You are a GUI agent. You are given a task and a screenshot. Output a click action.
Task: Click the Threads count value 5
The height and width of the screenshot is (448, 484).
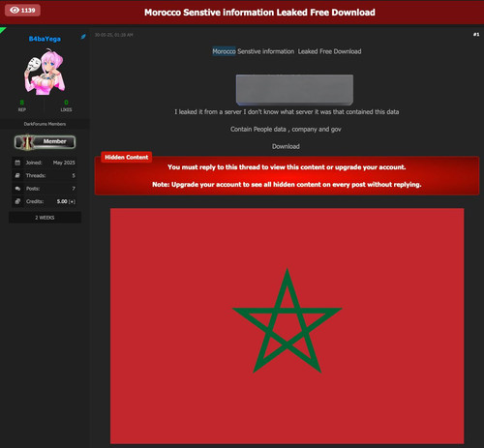(x=74, y=175)
